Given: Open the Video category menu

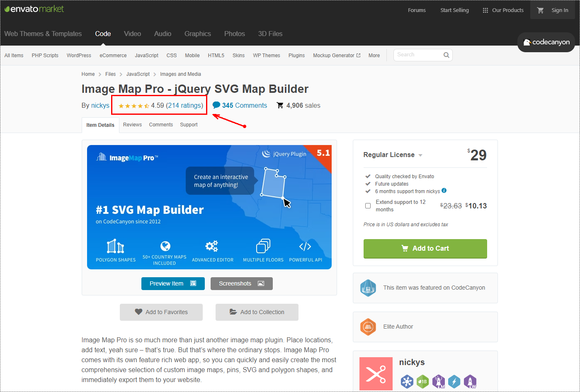Looking at the screenshot, I should coord(132,34).
